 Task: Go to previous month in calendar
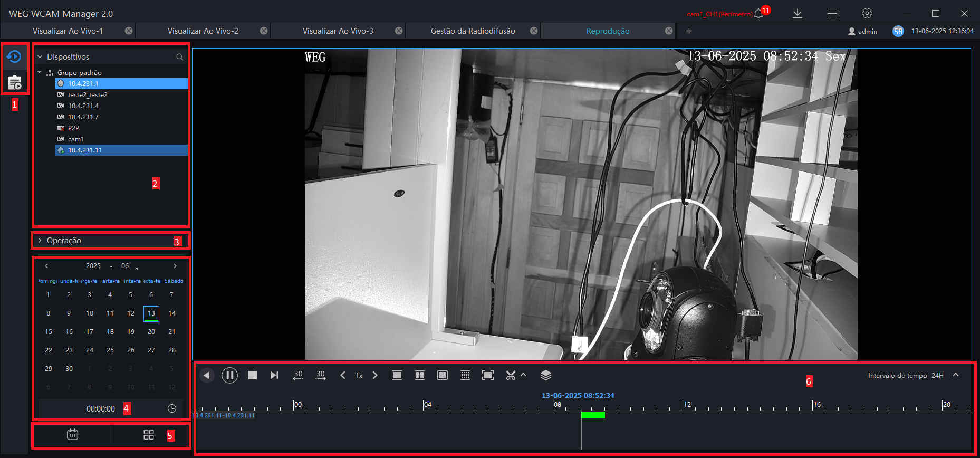46,266
